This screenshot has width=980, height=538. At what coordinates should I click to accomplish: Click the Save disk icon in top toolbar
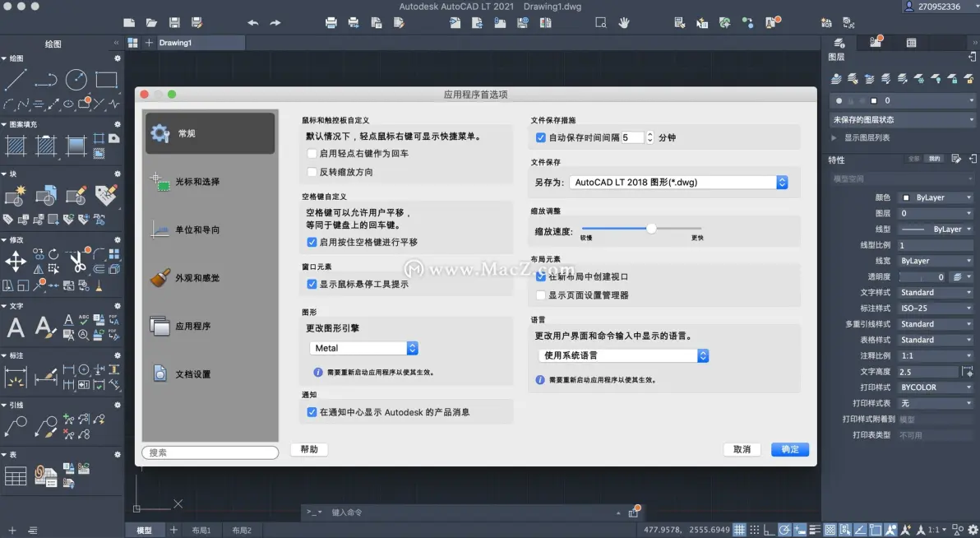click(x=174, y=23)
